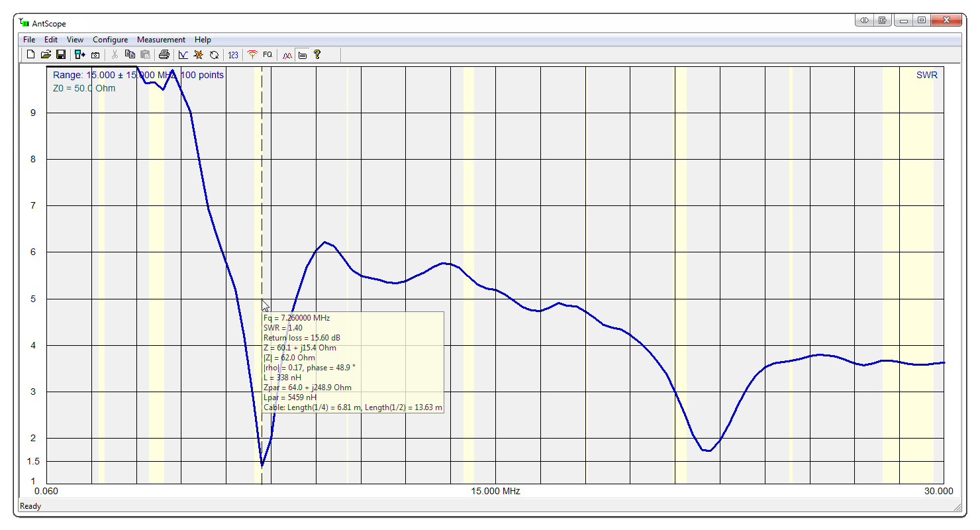Click the circular arrows refresh icon

tap(214, 55)
